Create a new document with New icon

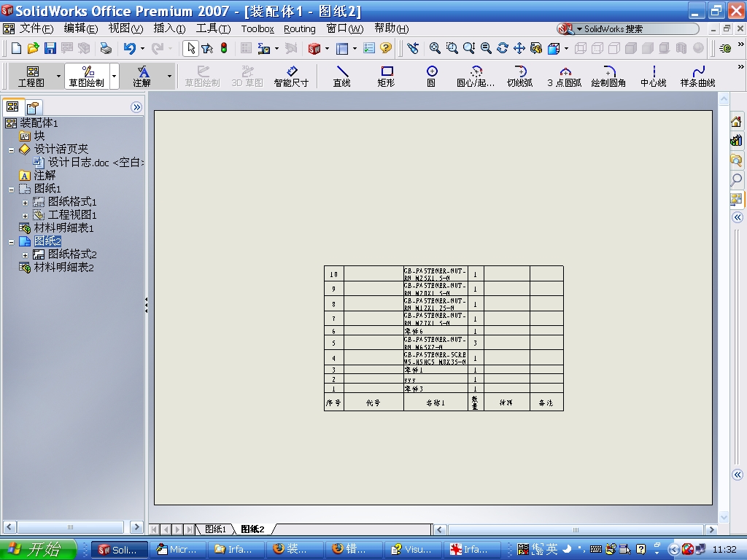click(16, 48)
